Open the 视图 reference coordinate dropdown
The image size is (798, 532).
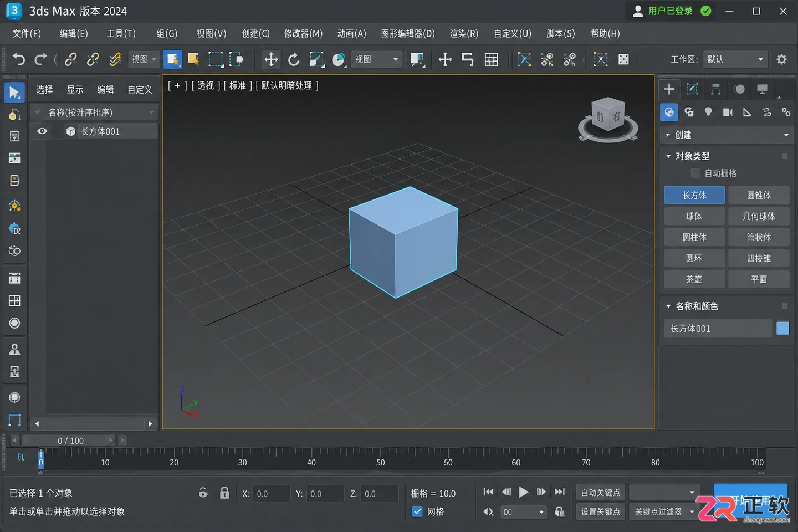coord(376,59)
